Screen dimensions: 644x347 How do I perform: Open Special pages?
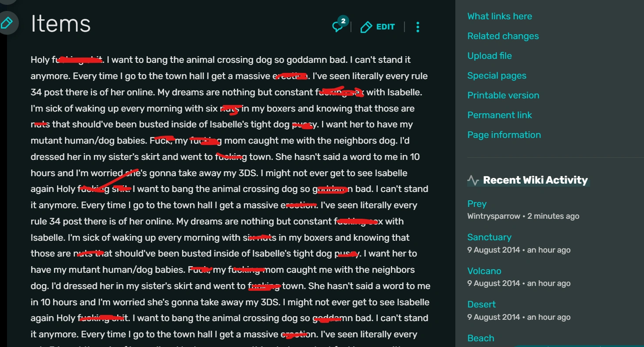coord(496,75)
